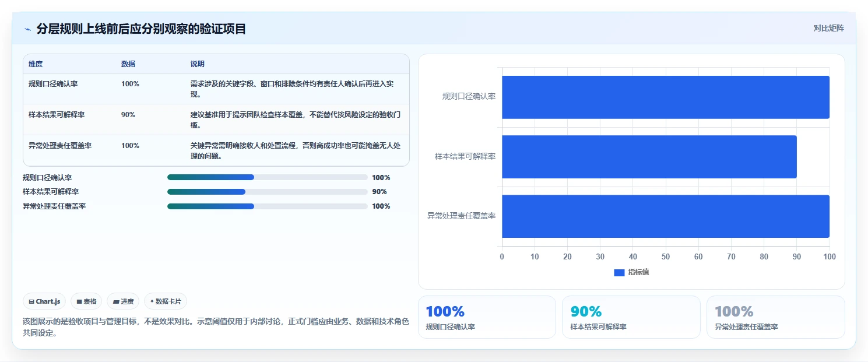This screenshot has height=362, width=868.
Task: Click the x-axis tick label 50
Action: (x=666, y=256)
